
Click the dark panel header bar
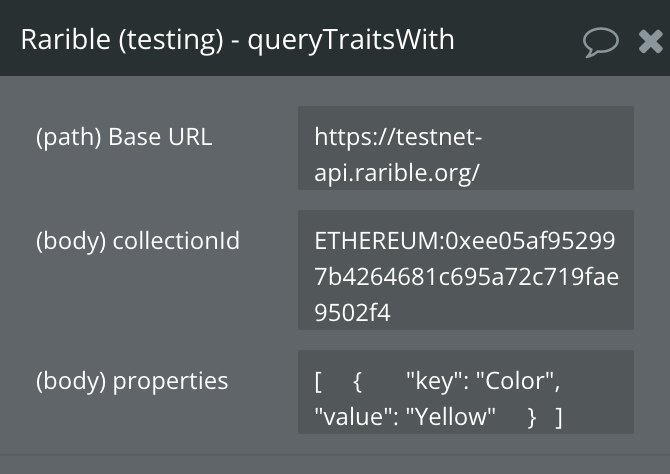(x=335, y=38)
